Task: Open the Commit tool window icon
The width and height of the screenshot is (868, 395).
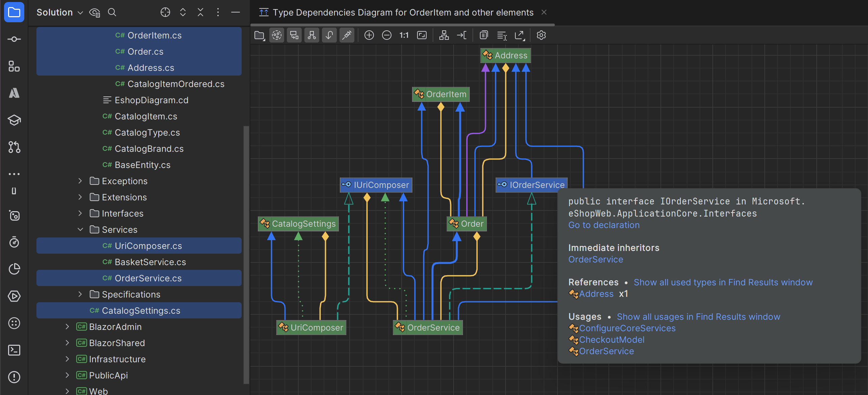Action: (x=14, y=39)
